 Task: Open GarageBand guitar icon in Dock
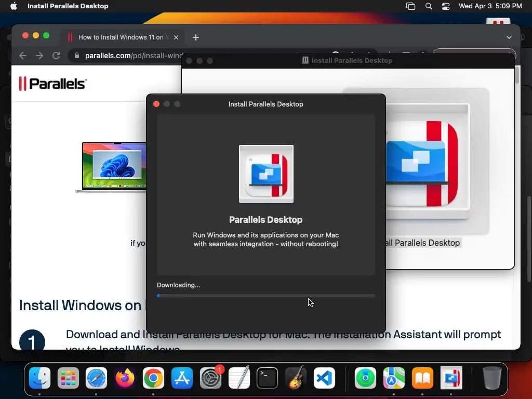296,378
